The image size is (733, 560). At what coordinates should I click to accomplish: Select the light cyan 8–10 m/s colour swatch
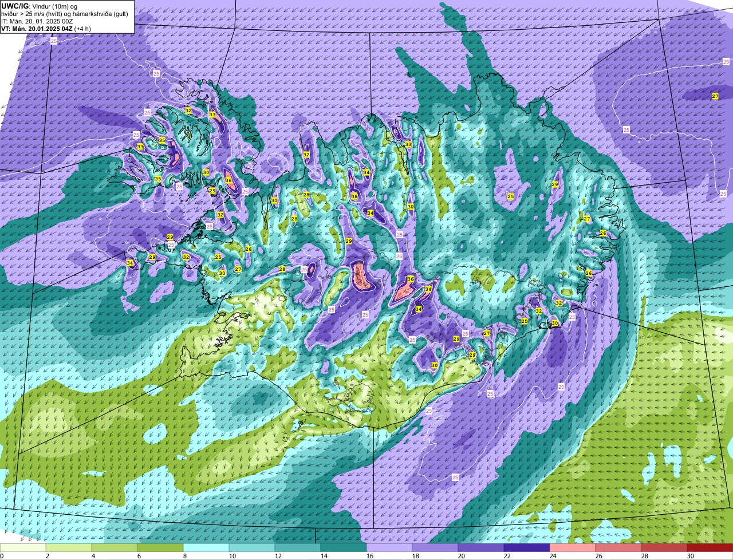[207, 548]
